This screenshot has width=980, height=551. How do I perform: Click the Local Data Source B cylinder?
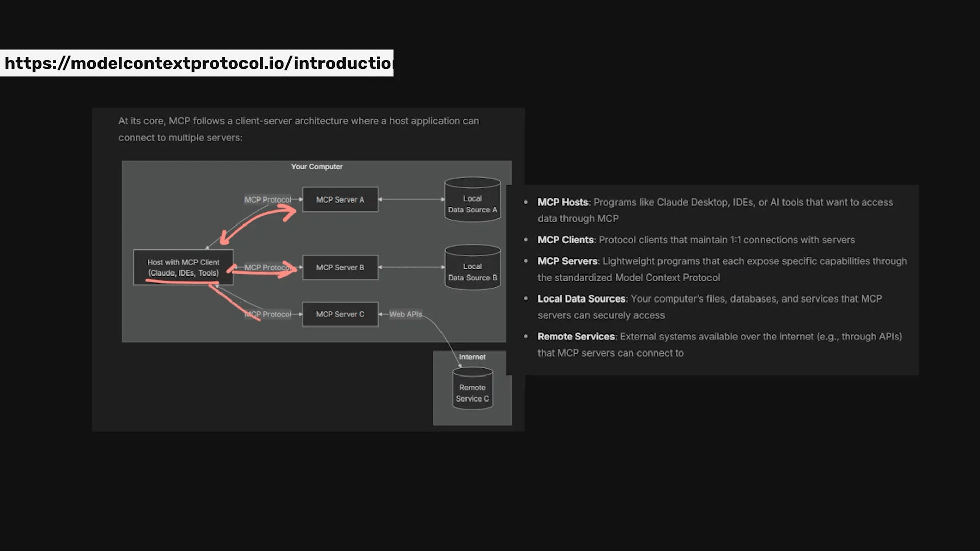pyautogui.click(x=473, y=267)
